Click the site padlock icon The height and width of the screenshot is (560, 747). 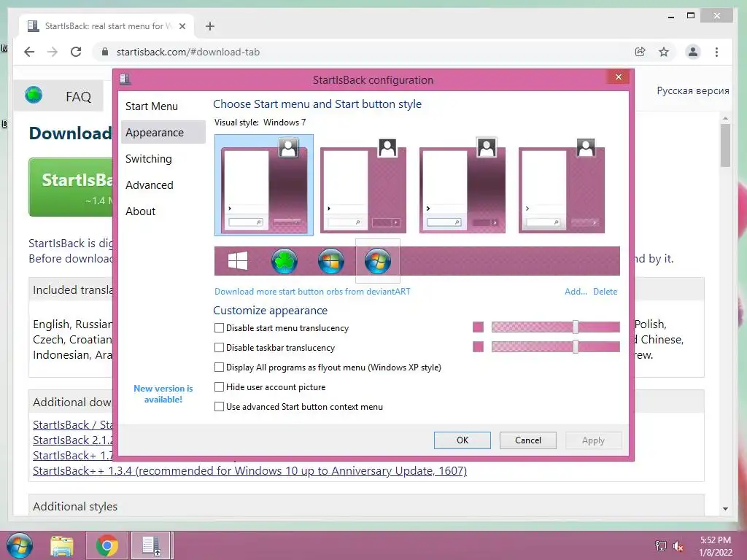(105, 52)
